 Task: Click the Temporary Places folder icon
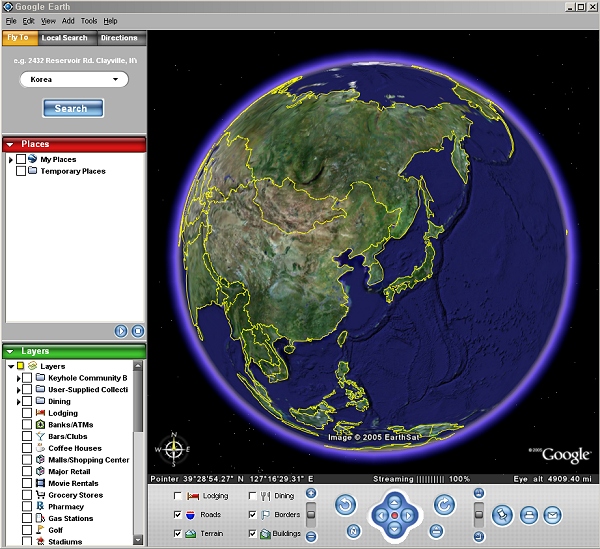(x=33, y=171)
